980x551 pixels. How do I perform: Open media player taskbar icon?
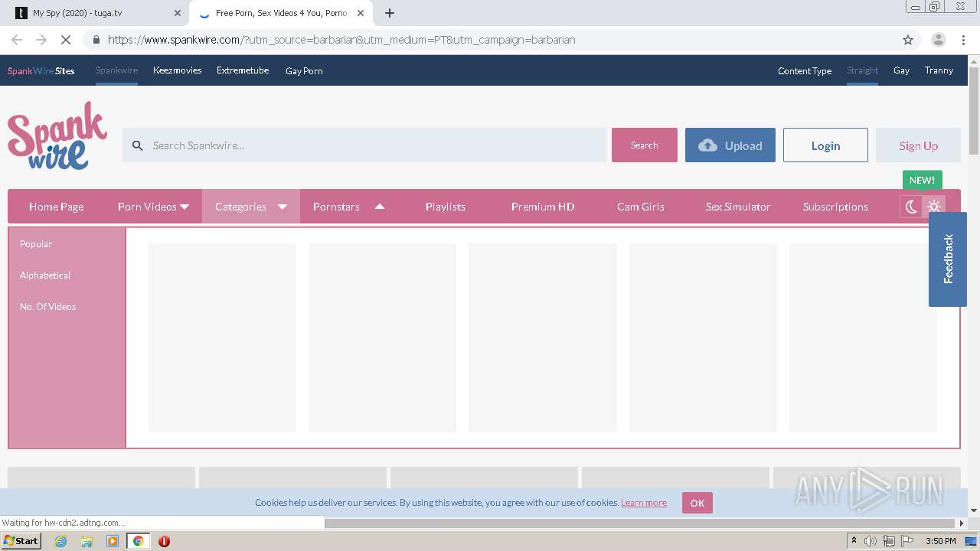(x=113, y=541)
